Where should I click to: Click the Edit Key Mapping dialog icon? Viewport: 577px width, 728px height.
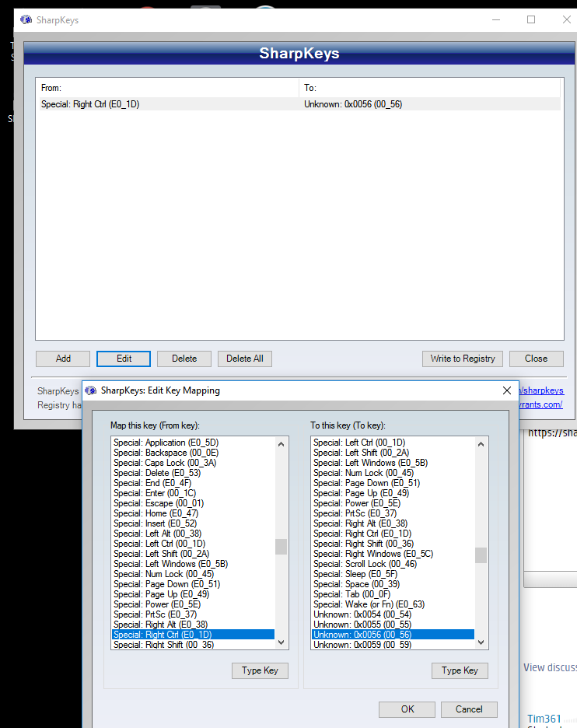90,390
